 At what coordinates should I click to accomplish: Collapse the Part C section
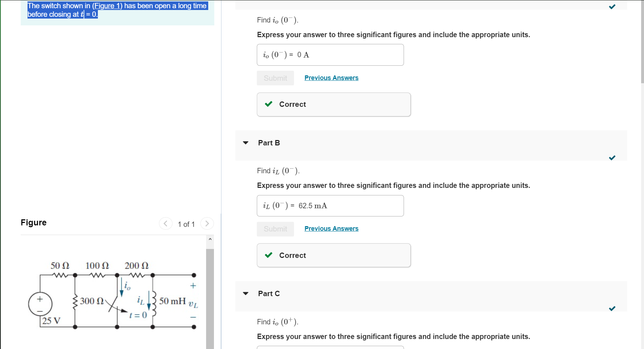pos(245,293)
